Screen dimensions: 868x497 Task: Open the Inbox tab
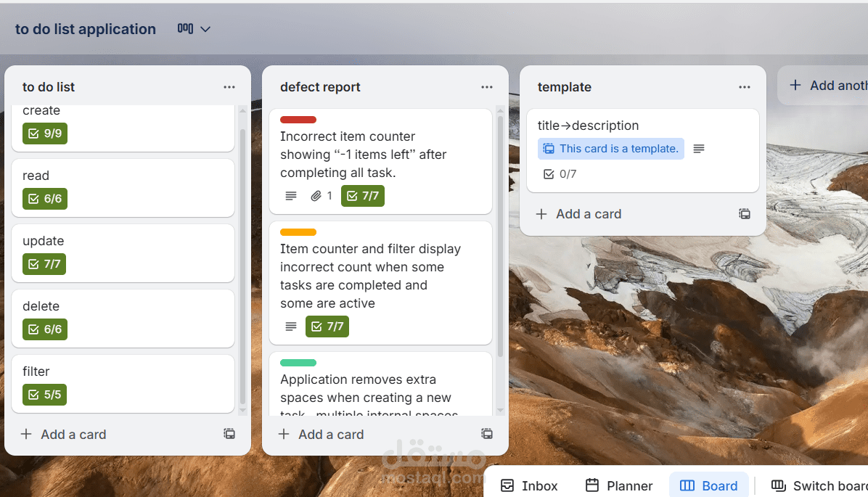[x=529, y=485]
